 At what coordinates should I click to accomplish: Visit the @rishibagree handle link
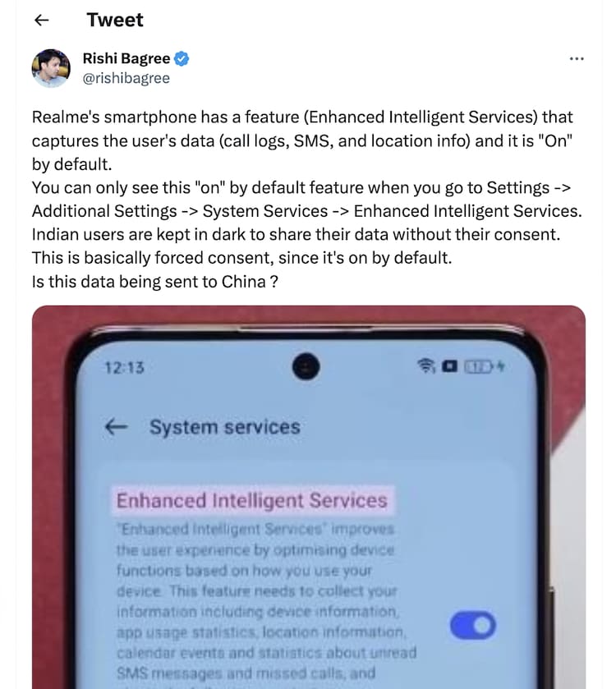(x=126, y=78)
